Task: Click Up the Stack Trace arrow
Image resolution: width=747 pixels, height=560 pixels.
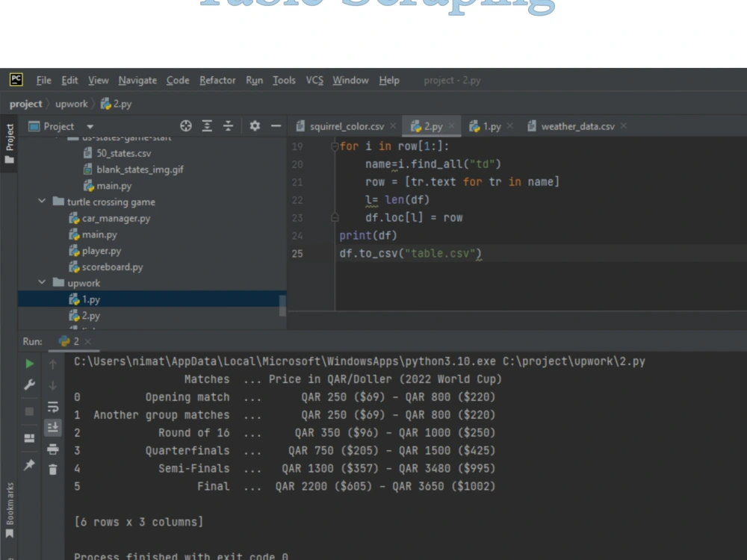Action: (53, 365)
